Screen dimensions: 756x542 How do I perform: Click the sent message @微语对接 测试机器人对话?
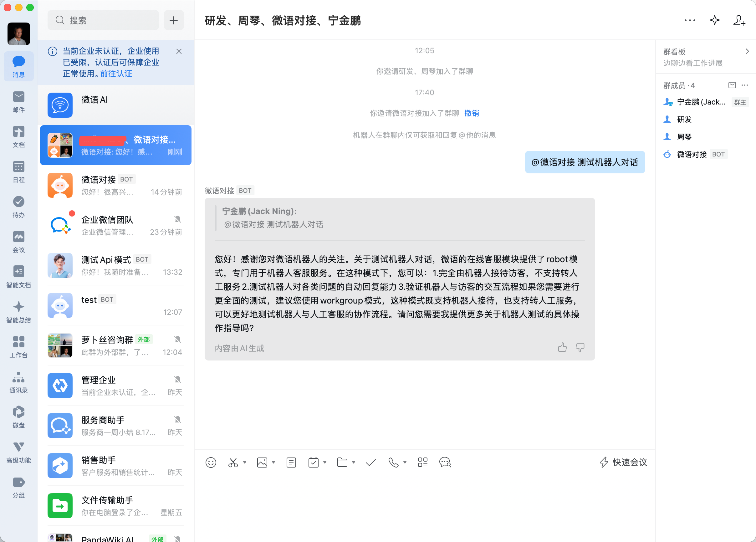585,162
